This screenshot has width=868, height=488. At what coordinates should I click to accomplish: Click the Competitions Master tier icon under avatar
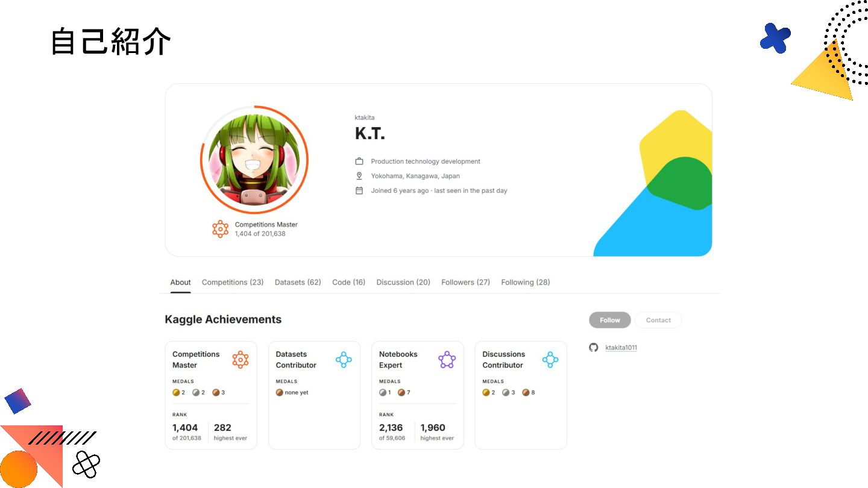tap(220, 229)
